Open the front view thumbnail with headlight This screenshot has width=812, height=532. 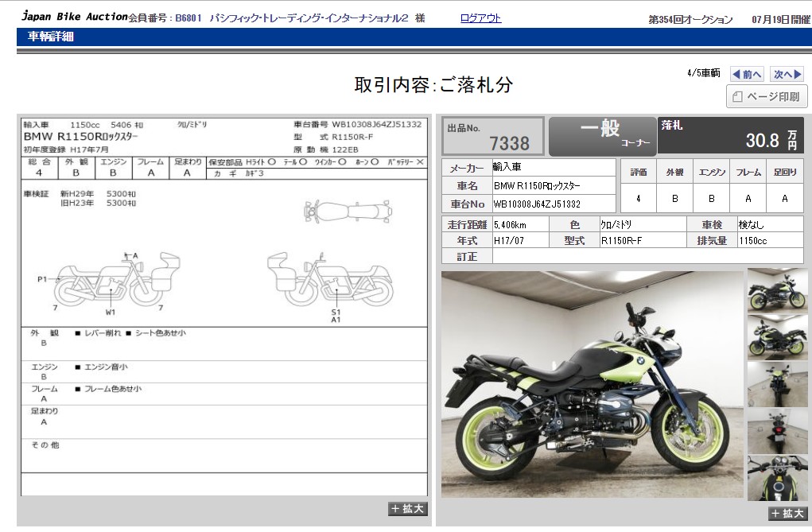(x=777, y=384)
